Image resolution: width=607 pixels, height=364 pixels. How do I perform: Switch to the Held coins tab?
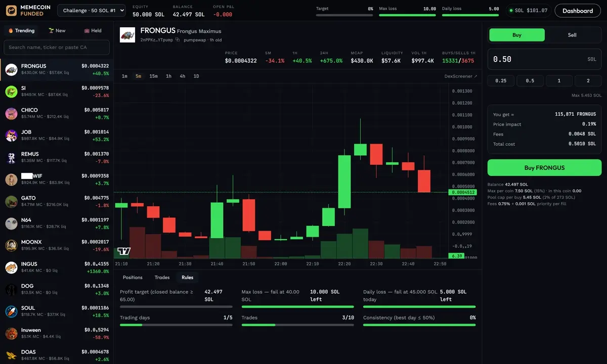92,31
